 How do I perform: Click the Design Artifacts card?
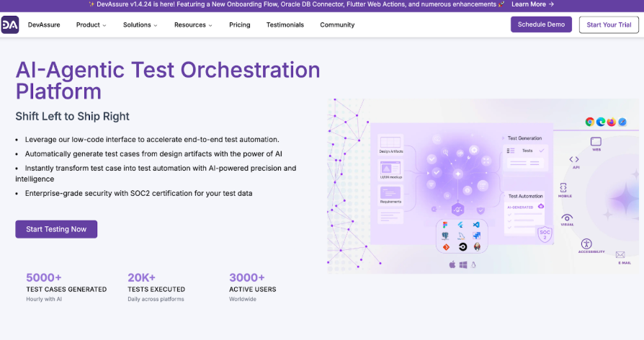[390, 145]
